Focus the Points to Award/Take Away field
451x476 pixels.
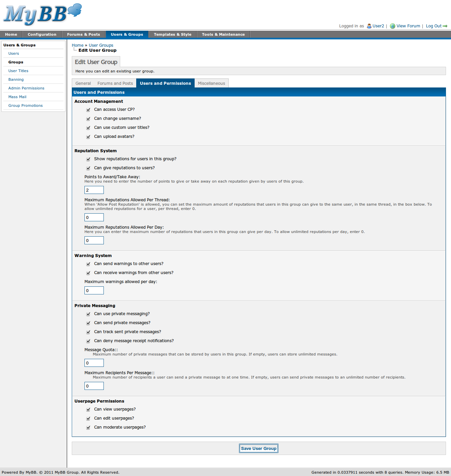click(94, 190)
